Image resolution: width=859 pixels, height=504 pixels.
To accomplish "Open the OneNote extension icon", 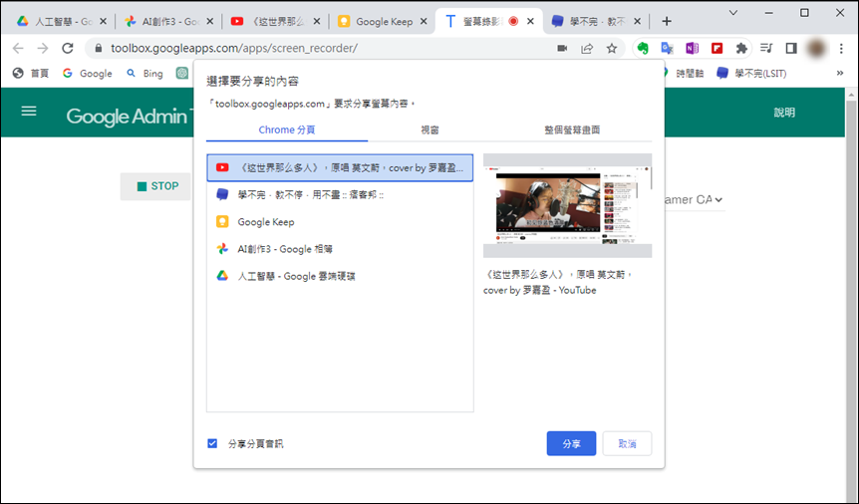I will click(x=692, y=48).
